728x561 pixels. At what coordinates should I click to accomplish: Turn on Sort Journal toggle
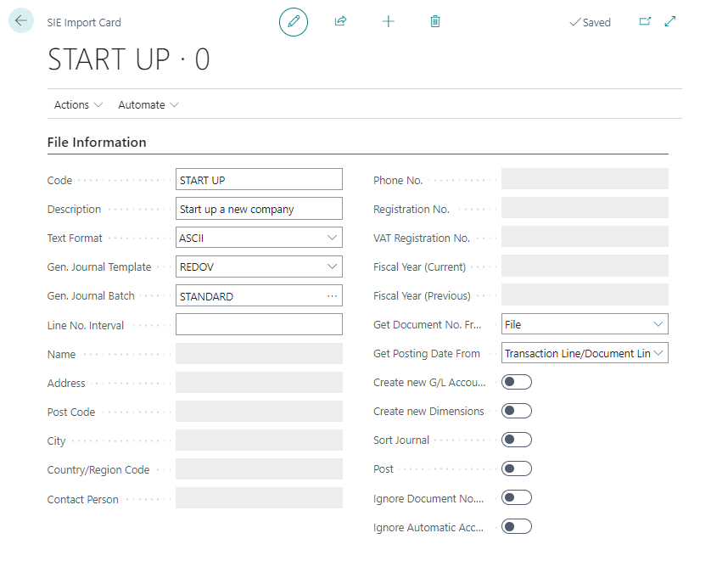(x=516, y=440)
